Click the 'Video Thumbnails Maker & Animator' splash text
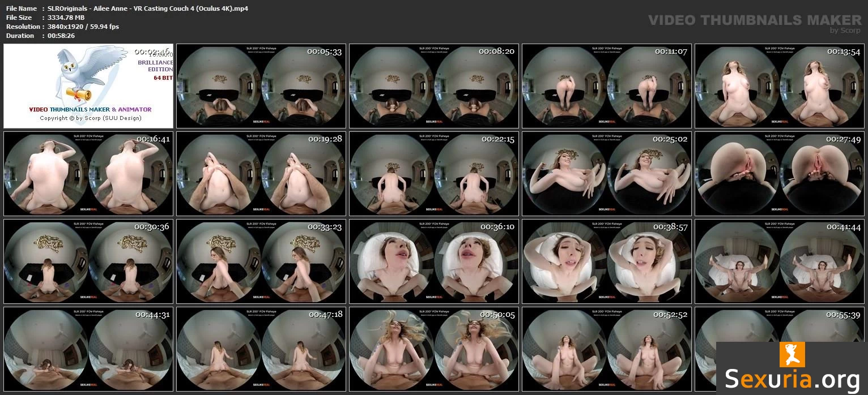 click(x=90, y=109)
